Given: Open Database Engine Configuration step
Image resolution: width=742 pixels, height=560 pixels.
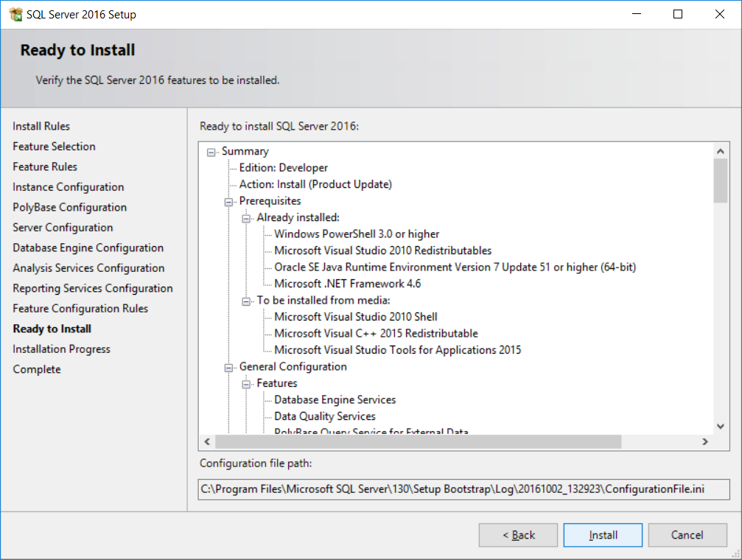Looking at the screenshot, I should 88,248.
